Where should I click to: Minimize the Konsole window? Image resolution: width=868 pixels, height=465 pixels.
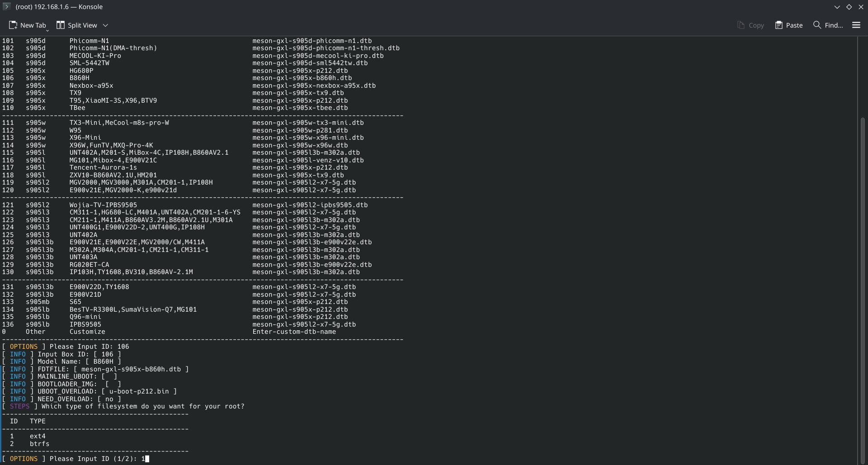pos(837,7)
